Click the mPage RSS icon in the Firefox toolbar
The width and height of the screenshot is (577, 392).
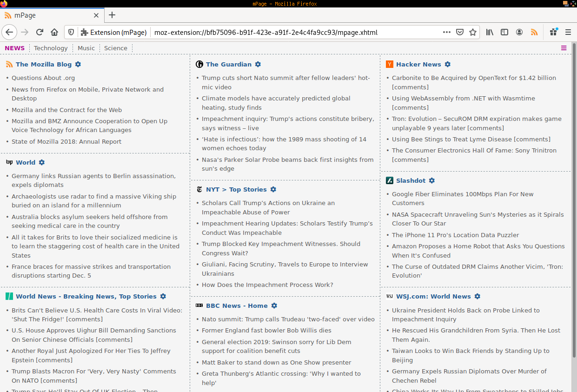(x=534, y=32)
